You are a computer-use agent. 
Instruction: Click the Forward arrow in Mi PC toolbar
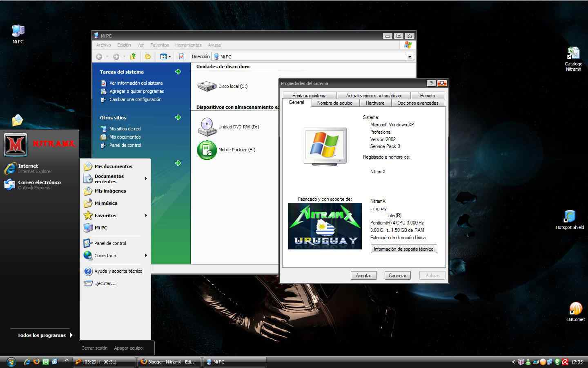(116, 56)
